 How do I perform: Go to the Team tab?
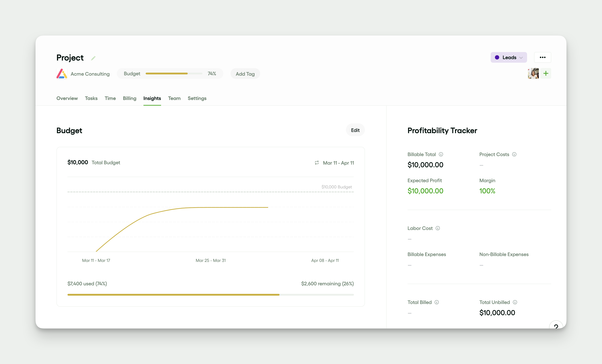[174, 98]
